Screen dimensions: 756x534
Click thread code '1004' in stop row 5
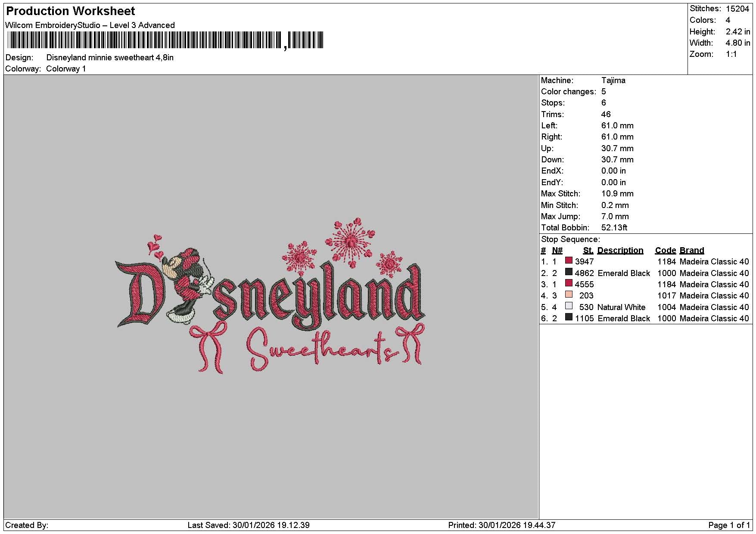(x=667, y=307)
